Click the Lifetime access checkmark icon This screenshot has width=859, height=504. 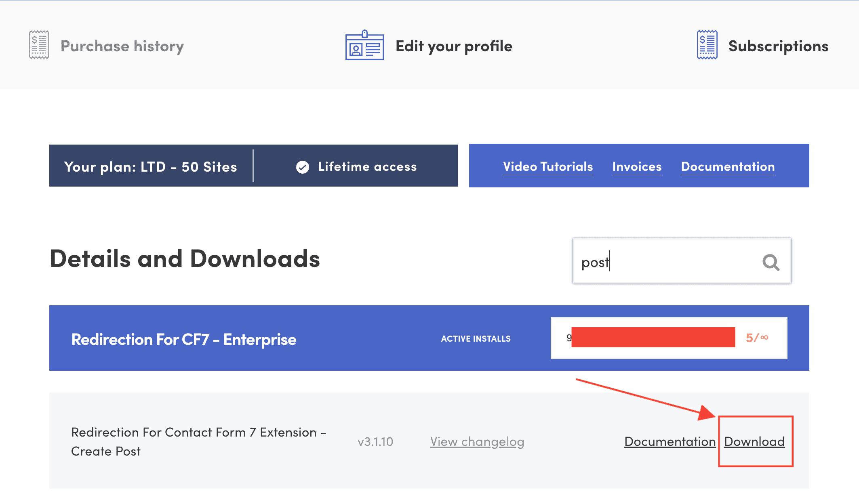303,167
